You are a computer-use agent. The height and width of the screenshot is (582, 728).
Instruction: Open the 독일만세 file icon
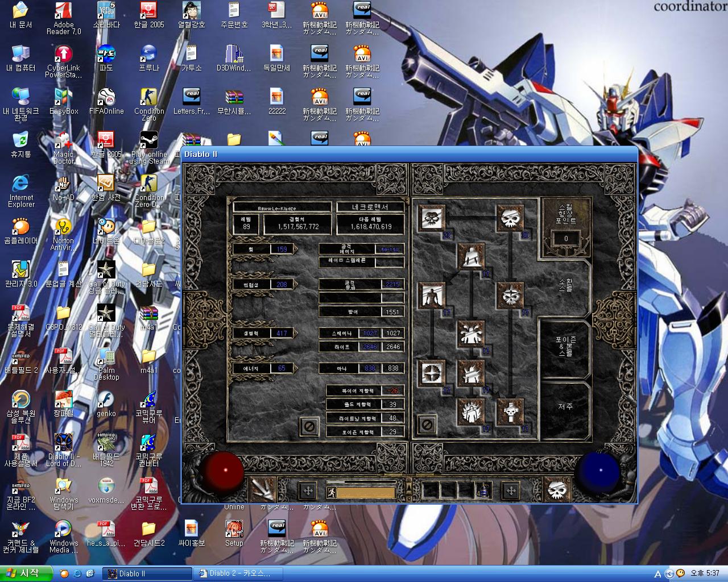277,59
